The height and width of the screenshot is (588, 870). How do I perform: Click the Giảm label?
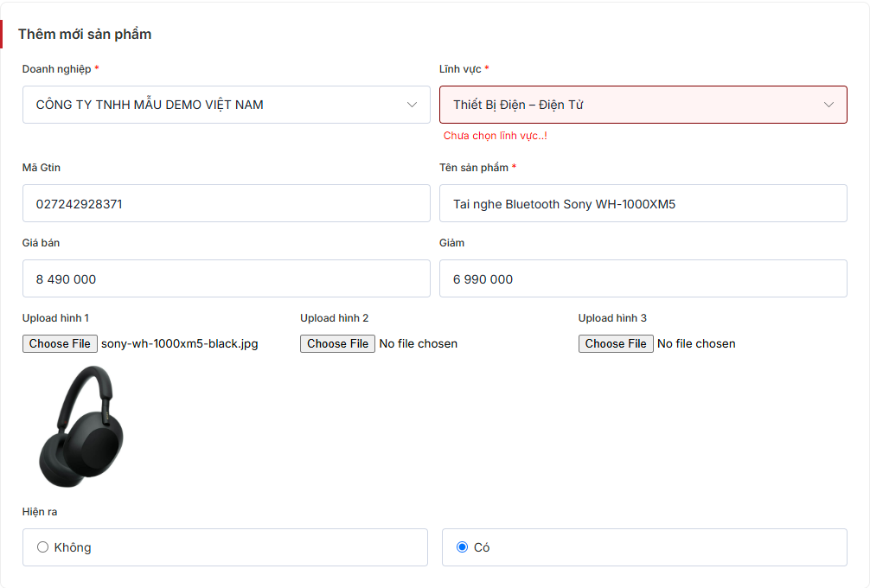pos(451,243)
